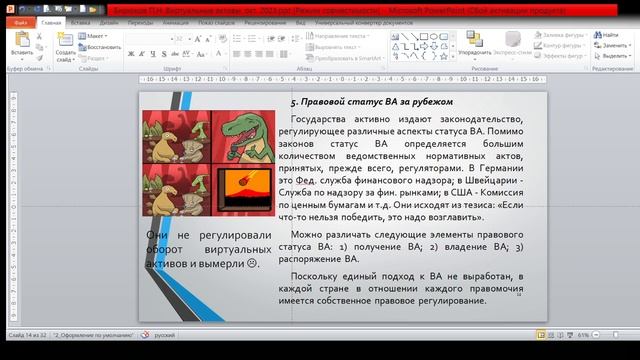This screenshot has width=640, height=360.
Task: Click the Paste (Вставить) clipboard icon
Action: pyautogui.click(x=22, y=40)
